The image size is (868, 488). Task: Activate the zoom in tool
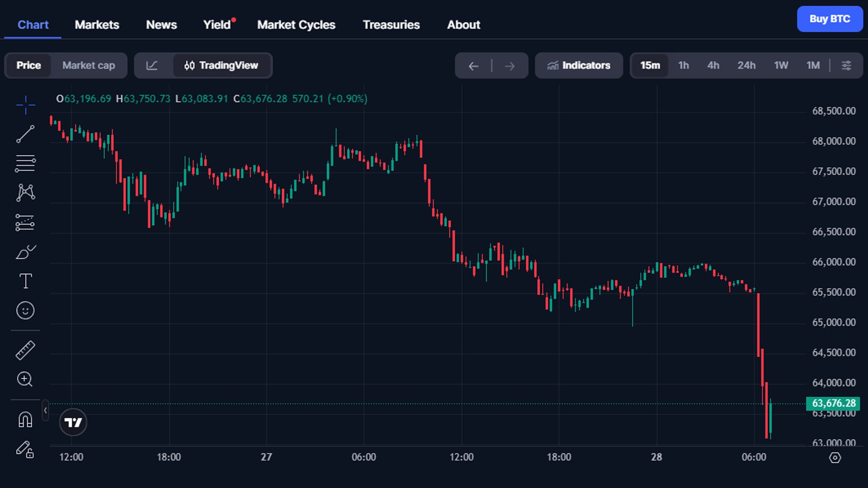pyautogui.click(x=25, y=379)
